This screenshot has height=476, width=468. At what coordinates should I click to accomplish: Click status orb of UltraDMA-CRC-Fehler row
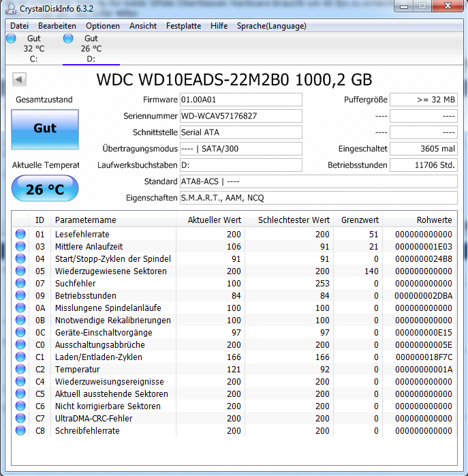(20, 418)
